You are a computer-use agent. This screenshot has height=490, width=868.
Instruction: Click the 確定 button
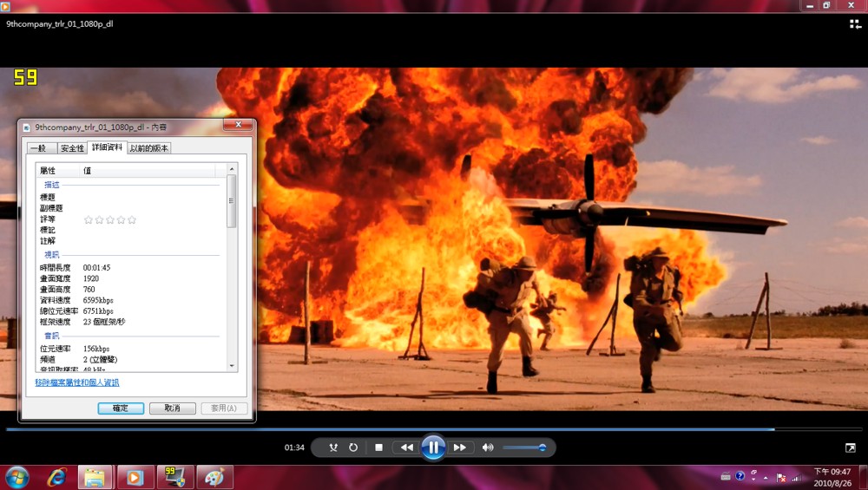pyautogui.click(x=121, y=408)
